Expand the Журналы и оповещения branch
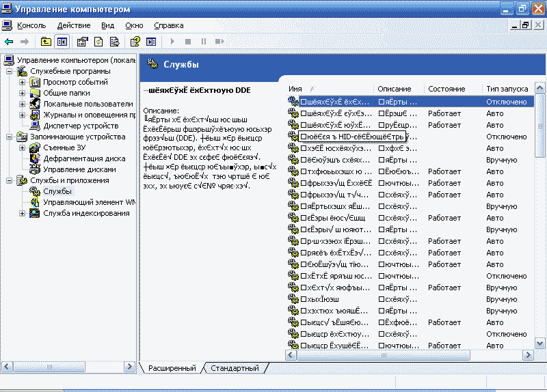 coord(23,115)
